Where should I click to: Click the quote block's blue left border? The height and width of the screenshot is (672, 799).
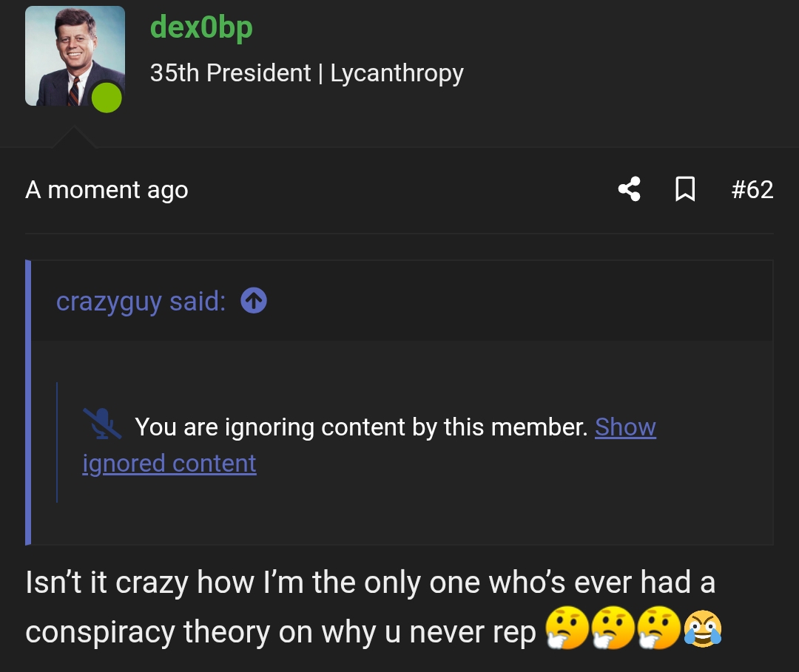coord(28,402)
